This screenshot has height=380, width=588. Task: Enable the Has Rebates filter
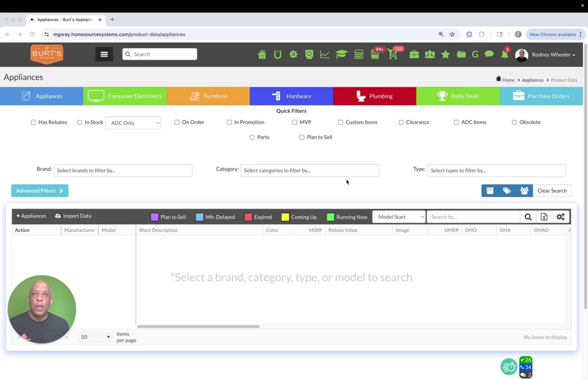coord(34,122)
